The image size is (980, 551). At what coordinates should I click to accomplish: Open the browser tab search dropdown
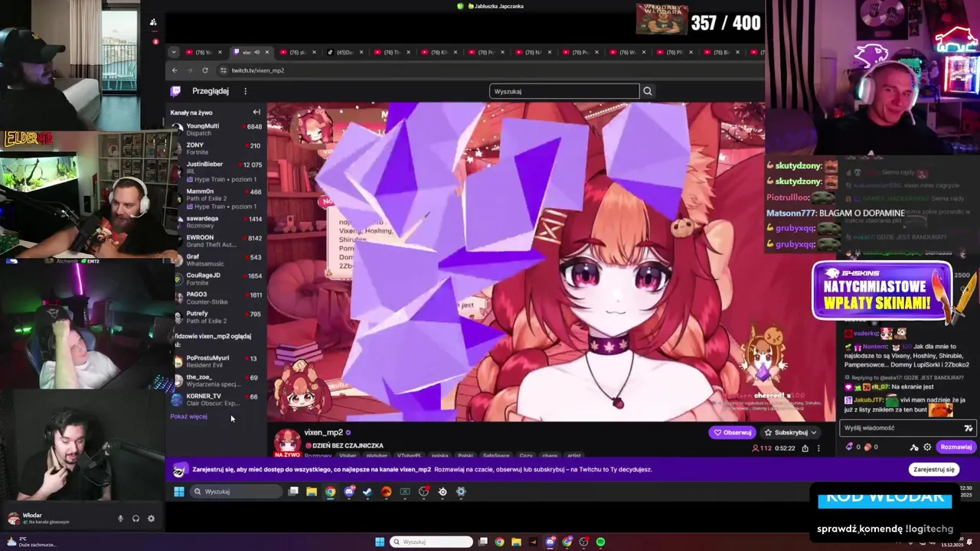pyautogui.click(x=174, y=52)
